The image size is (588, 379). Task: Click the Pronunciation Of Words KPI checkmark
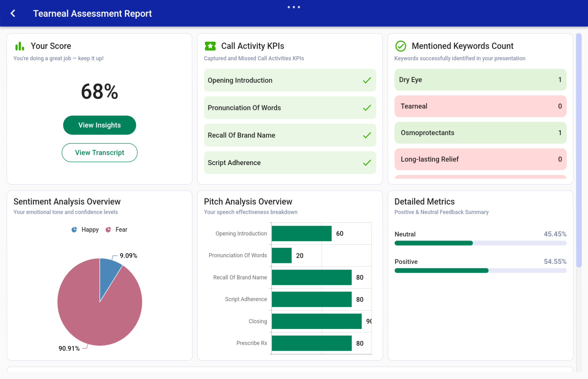(x=367, y=108)
